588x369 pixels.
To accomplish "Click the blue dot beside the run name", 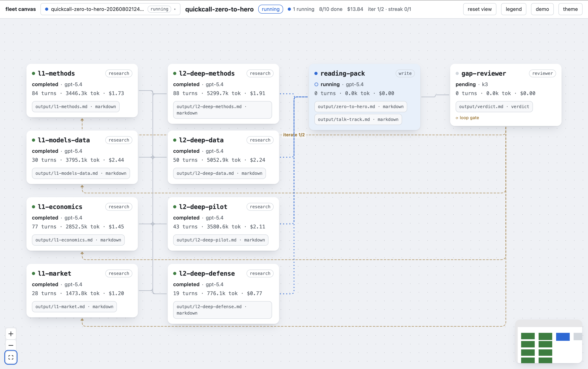I will 47,9.
